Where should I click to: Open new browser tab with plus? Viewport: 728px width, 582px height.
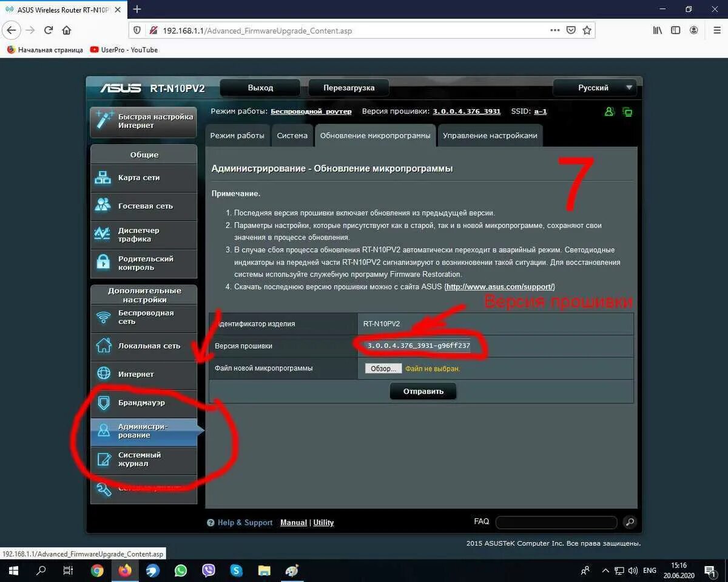(137, 9)
